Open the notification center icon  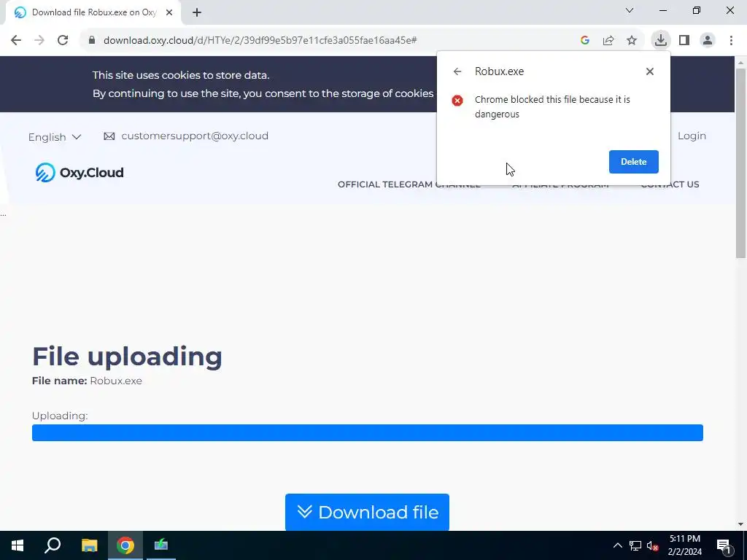pyautogui.click(x=724, y=545)
